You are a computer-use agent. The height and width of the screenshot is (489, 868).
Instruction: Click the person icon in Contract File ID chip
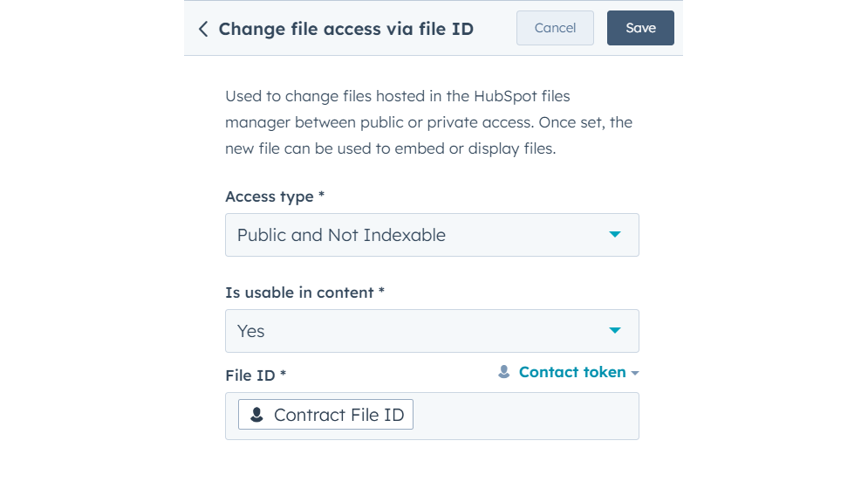tap(256, 415)
